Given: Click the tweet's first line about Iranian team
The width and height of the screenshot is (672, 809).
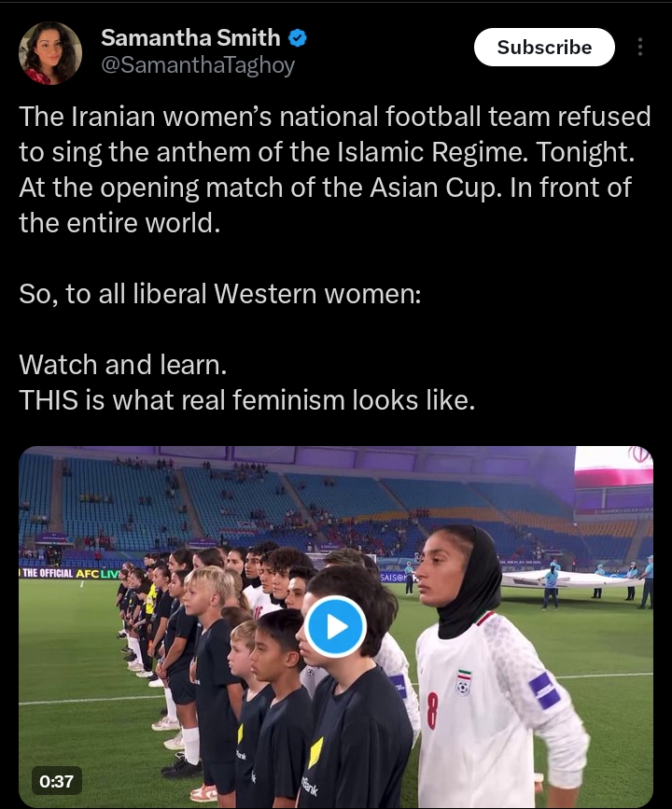Looking at the screenshot, I should 335,117.
